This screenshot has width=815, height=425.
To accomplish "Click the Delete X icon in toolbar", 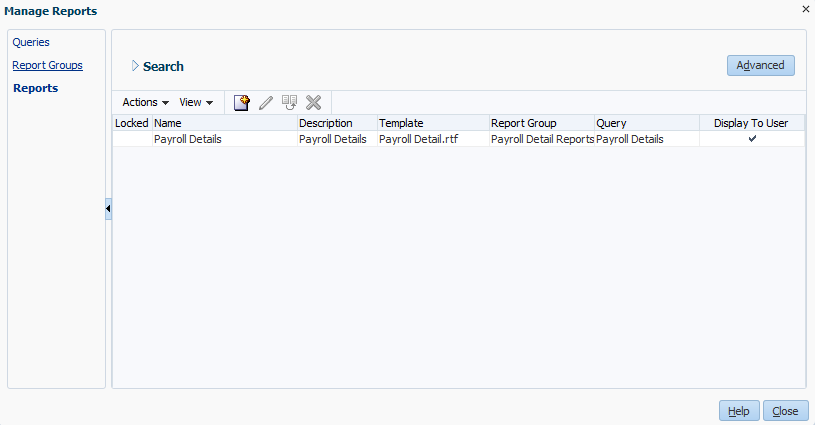I will click(313, 102).
